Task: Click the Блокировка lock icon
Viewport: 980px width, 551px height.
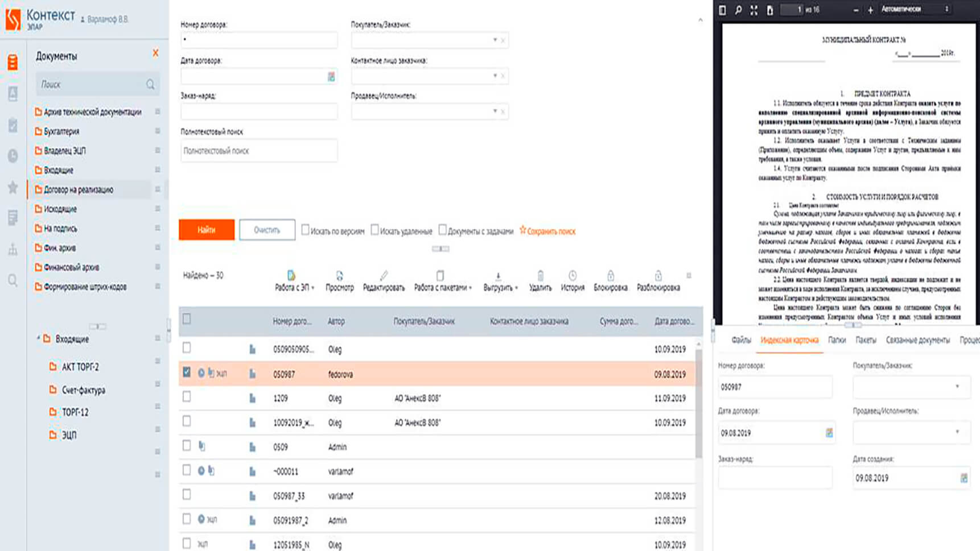Action: tap(610, 276)
